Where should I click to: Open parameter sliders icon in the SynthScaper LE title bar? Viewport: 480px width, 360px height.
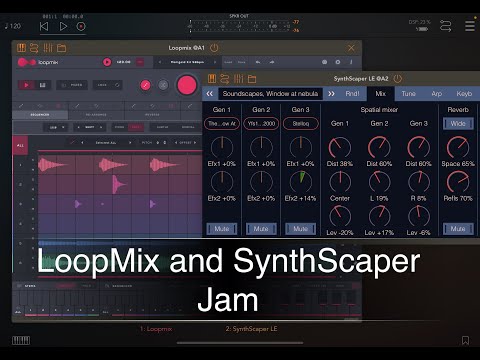[238, 79]
